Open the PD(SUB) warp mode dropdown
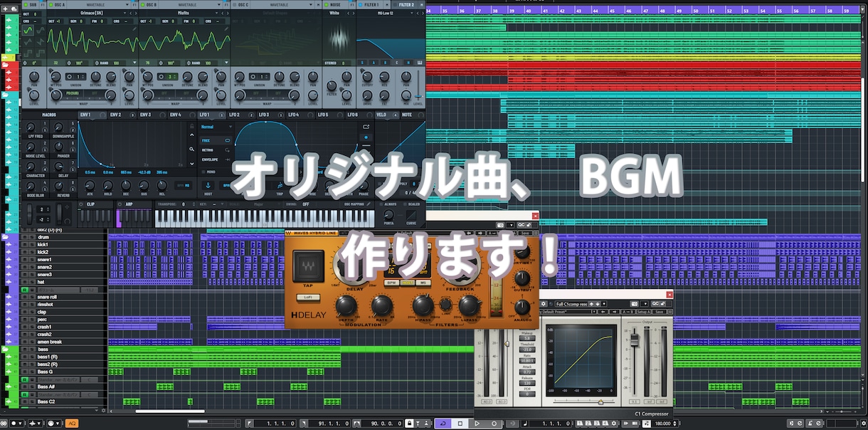Viewport: 868px width, 430px height. 73,93
